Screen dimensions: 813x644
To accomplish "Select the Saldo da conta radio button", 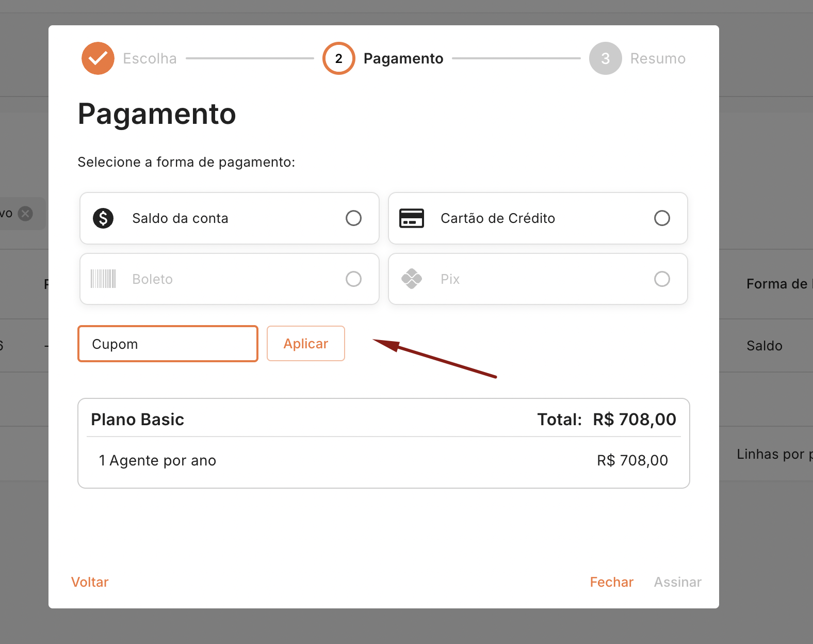I will coord(353,218).
